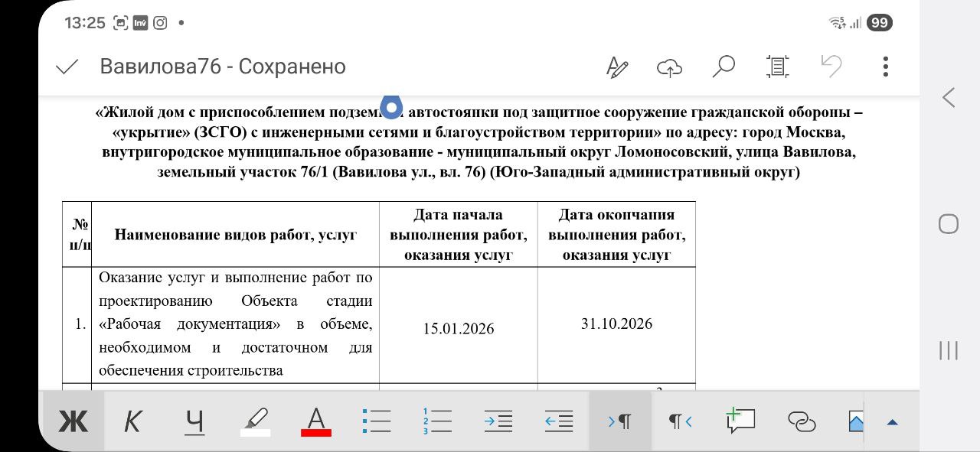
Task: Insert a hyperlink
Action: click(x=802, y=421)
